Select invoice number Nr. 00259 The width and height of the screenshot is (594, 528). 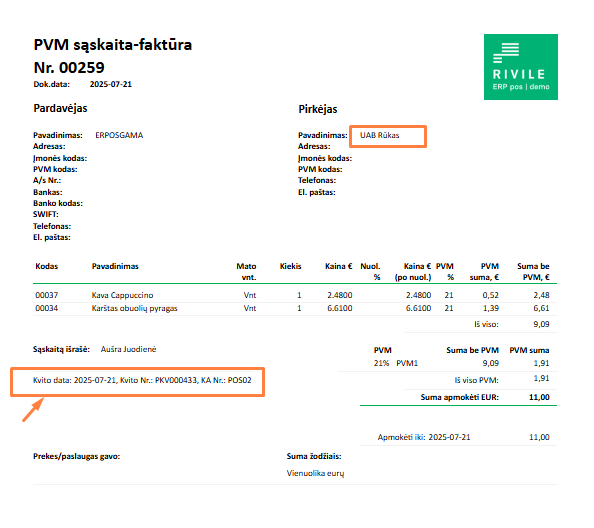[69, 68]
